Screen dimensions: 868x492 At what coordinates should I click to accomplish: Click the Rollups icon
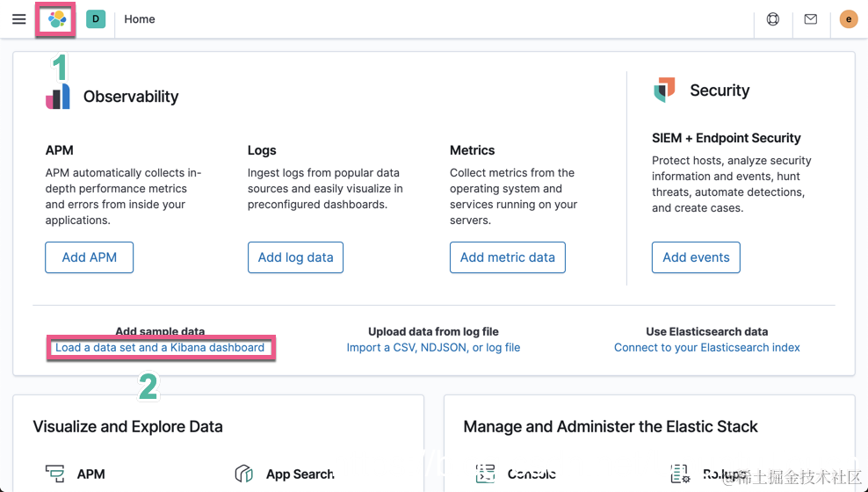[679, 474]
